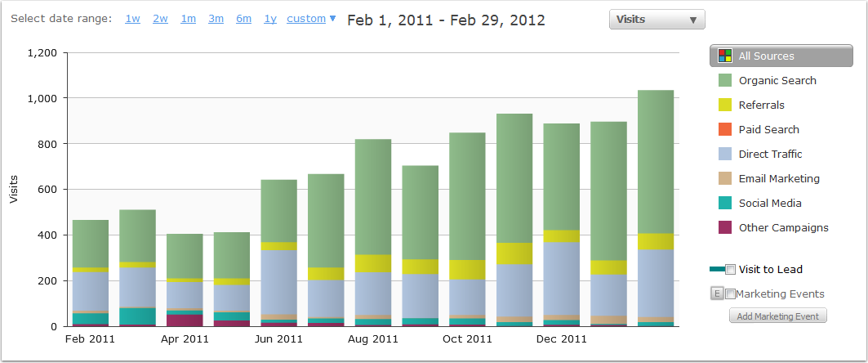Click the yellow Referrals color swatch
Image resolution: width=868 pixels, height=363 pixels.
pyautogui.click(x=724, y=105)
